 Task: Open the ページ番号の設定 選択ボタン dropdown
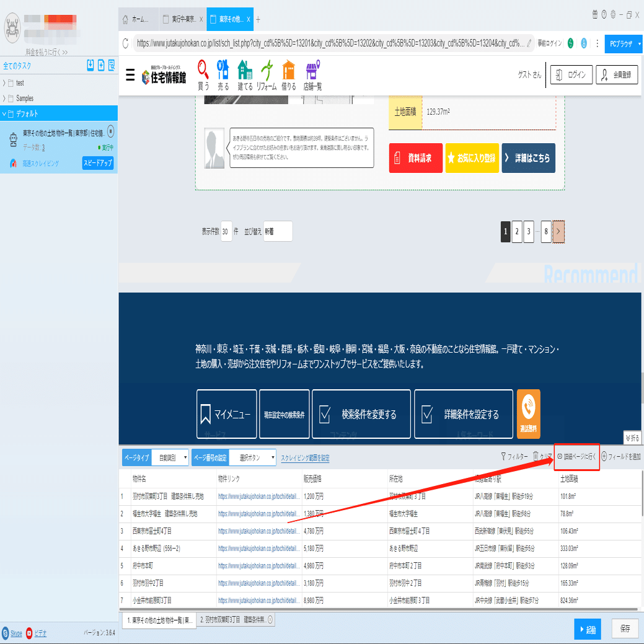[x=252, y=457]
